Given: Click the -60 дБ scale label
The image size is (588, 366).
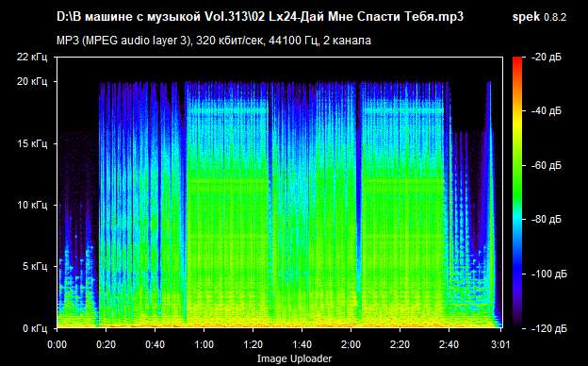Looking at the screenshot, I should click(547, 165).
